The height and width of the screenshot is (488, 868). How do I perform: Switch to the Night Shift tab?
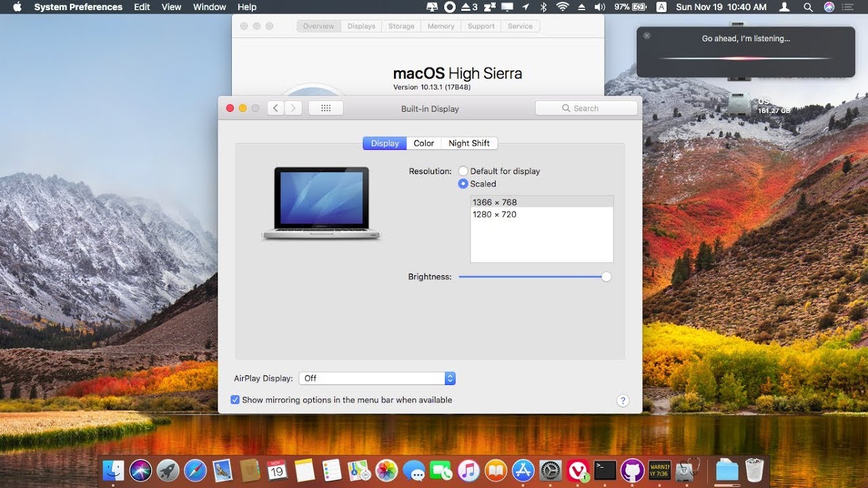(x=469, y=143)
